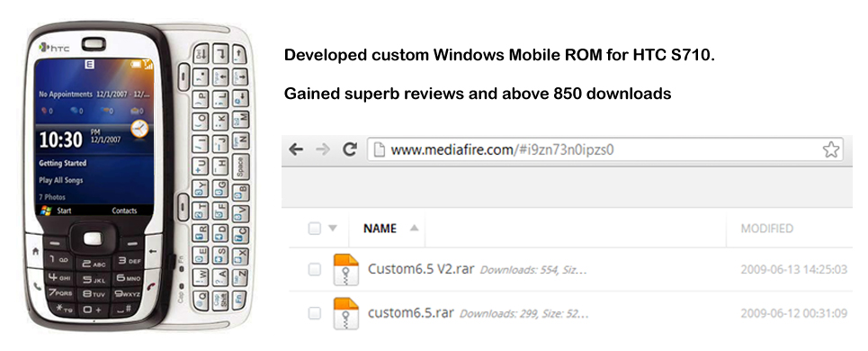The width and height of the screenshot is (868, 351).
Task: Tick the checkbox for custom6.5.rar
Action: pos(315,313)
